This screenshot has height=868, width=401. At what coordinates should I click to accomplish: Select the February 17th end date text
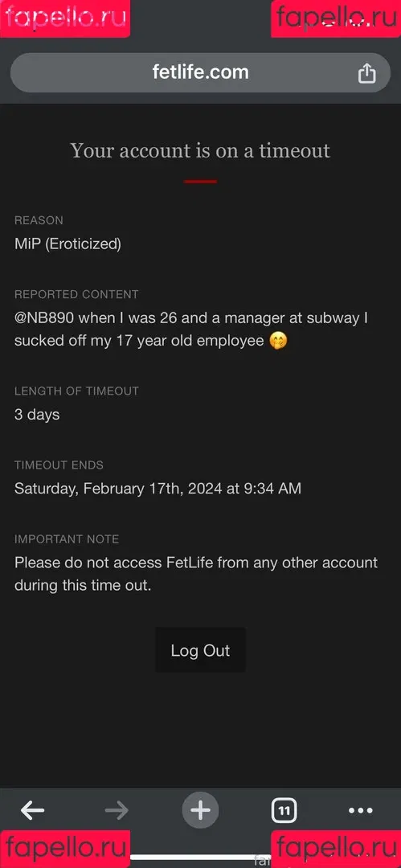158,489
